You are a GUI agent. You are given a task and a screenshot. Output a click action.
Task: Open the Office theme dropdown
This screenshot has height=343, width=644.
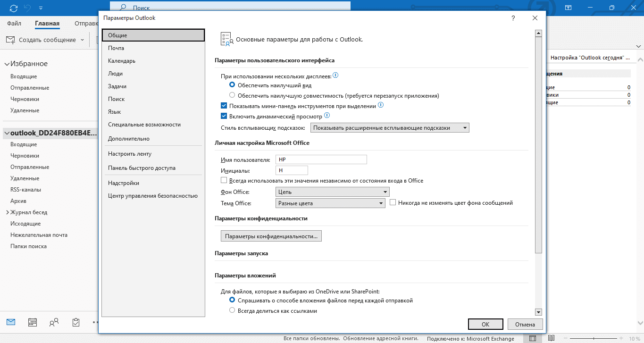(x=330, y=203)
